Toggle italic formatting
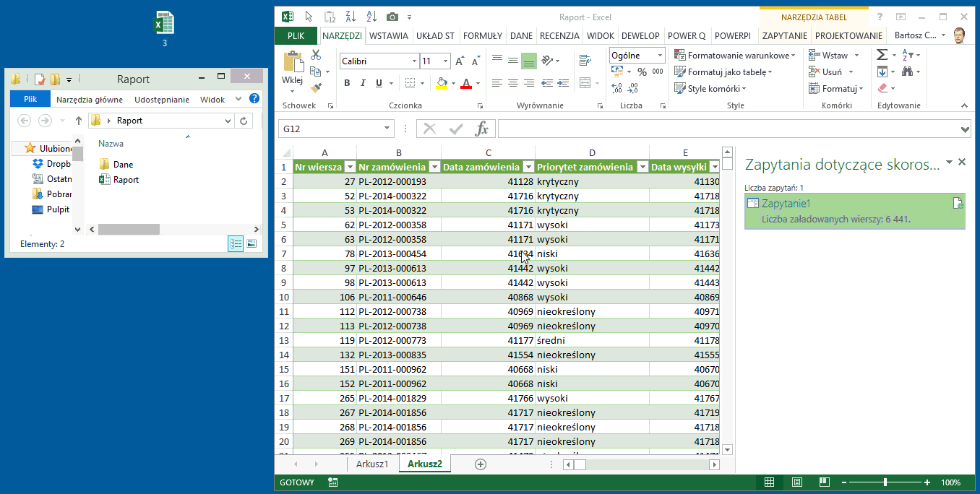 pyautogui.click(x=362, y=83)
